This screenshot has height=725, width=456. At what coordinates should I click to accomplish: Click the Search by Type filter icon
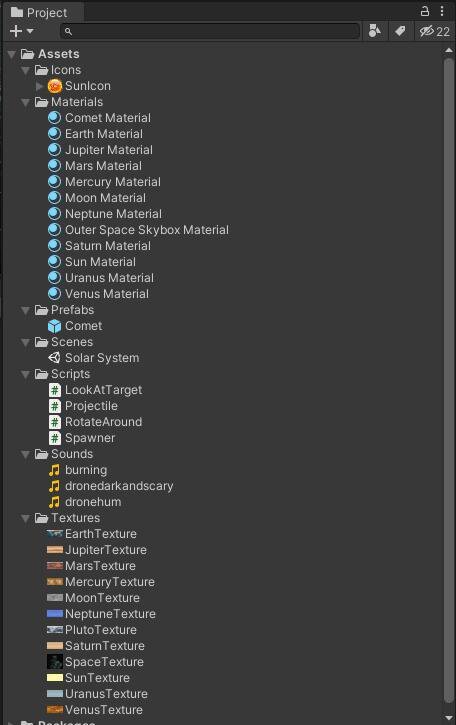(375, 31)
